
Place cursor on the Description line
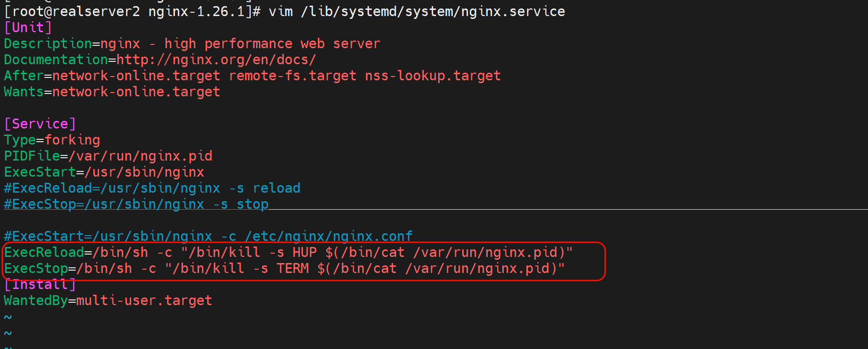pos(192,43)
